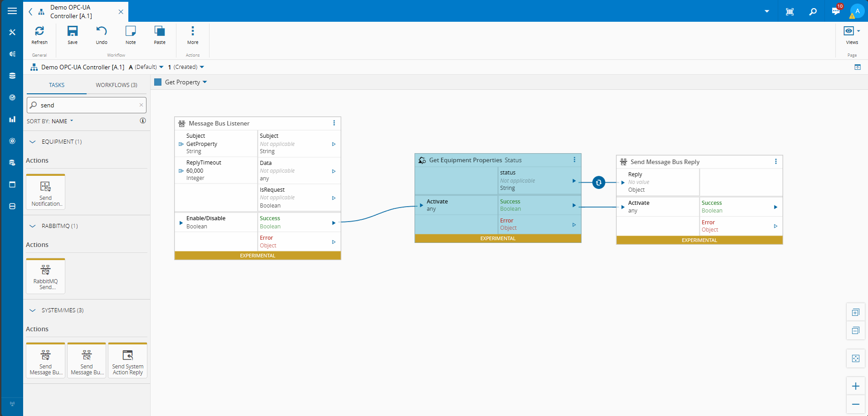Image resolution: width=868 pixels, height=416 pixels.
Task: Open the window sidebar icon
Action: pyautogui.click(x=12, y=184)
